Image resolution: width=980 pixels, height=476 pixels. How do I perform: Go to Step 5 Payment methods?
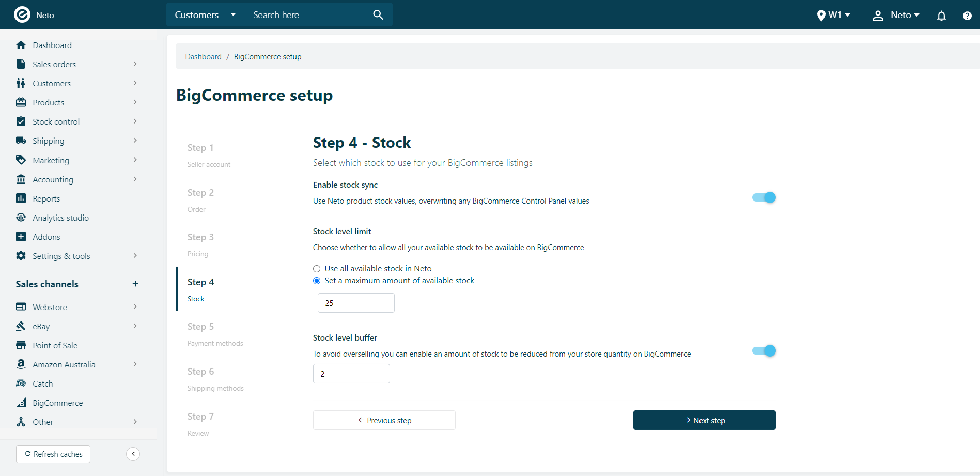tap(215, 334)
